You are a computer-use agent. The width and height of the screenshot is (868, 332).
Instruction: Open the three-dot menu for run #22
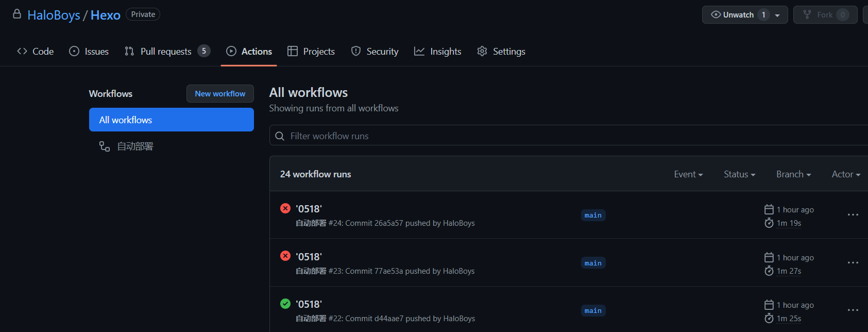(853, 310)
